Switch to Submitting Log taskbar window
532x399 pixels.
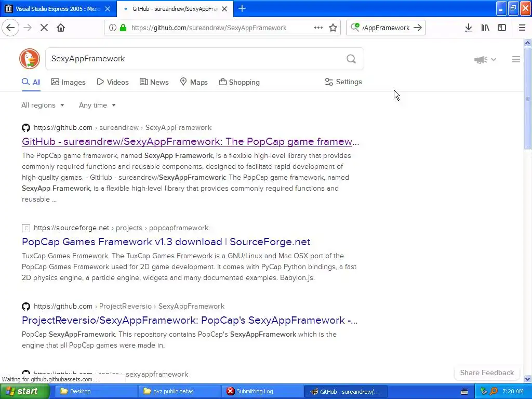click(262, 392)
